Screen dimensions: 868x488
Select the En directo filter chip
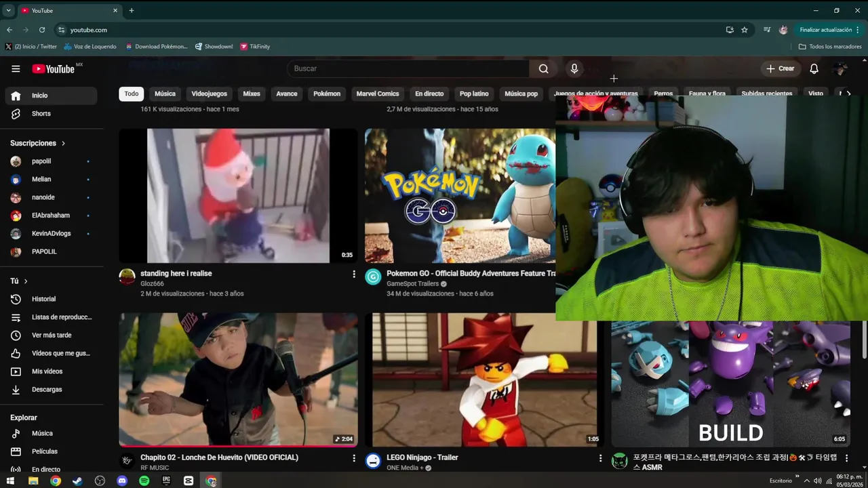click(429, 94)
